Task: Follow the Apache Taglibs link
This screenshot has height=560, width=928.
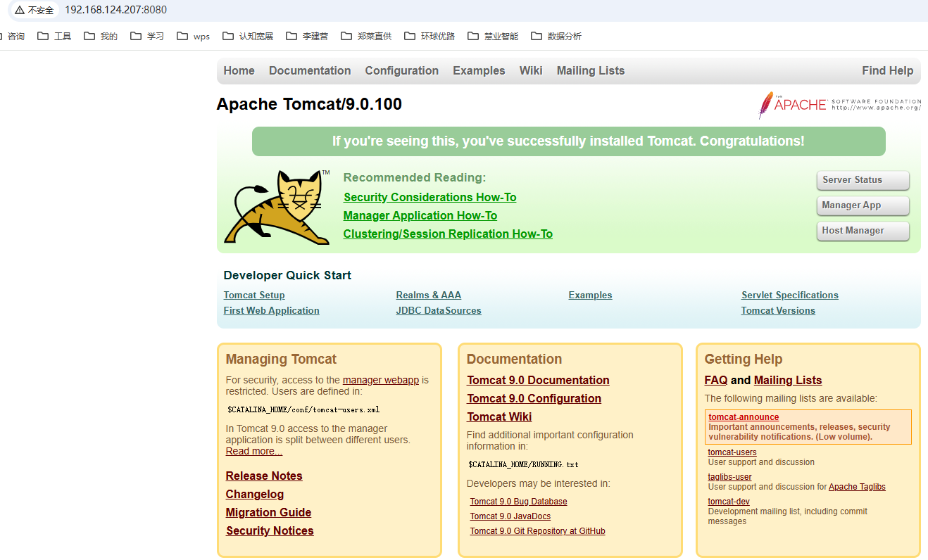Action: [857, 487]
